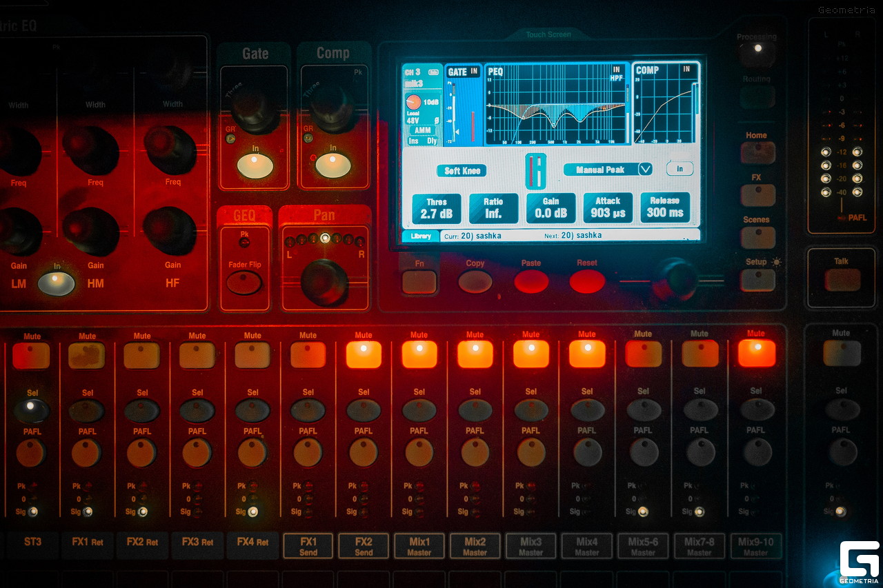Tap the Library button on the touchscreen
Screen dimensions: 883x588
pyautogui.click(x=420, y=236)
